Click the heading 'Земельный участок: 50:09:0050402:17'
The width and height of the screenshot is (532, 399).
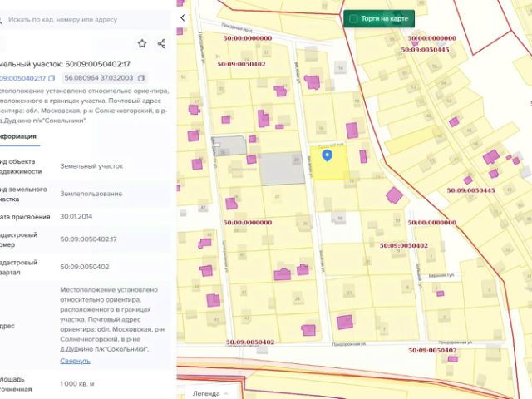click(65, 64)
